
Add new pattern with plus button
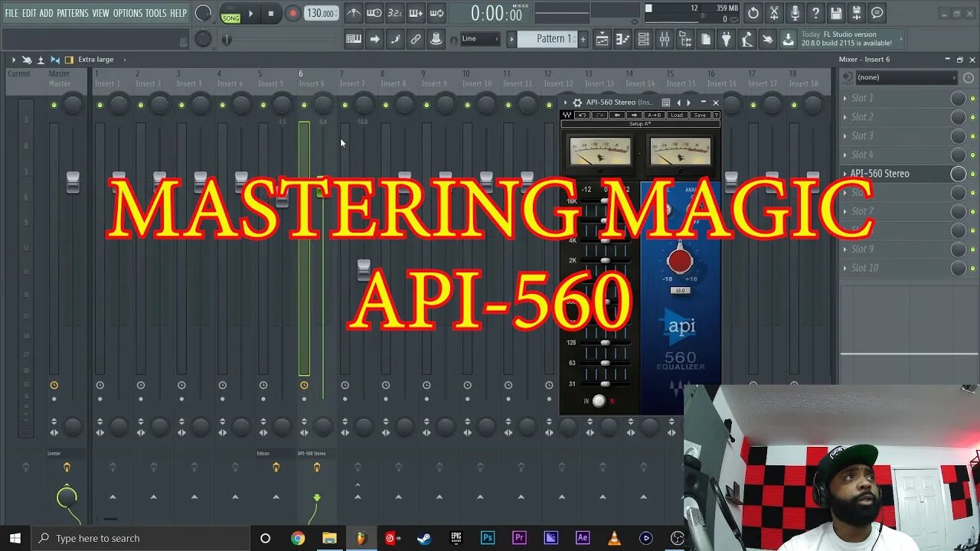(583, 39)
